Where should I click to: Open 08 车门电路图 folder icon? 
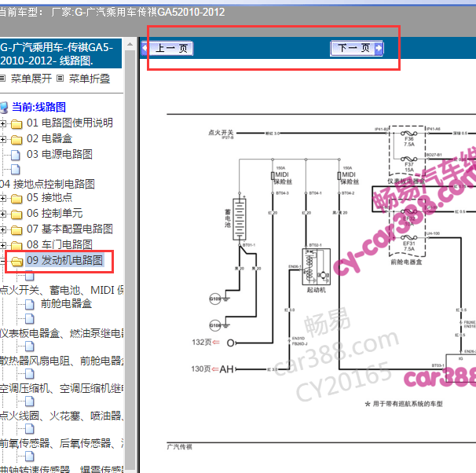(x=16, y=245)
